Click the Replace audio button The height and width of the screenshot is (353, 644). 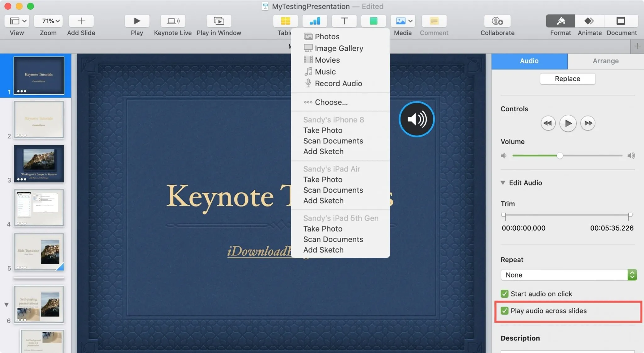tap(567, 79)
